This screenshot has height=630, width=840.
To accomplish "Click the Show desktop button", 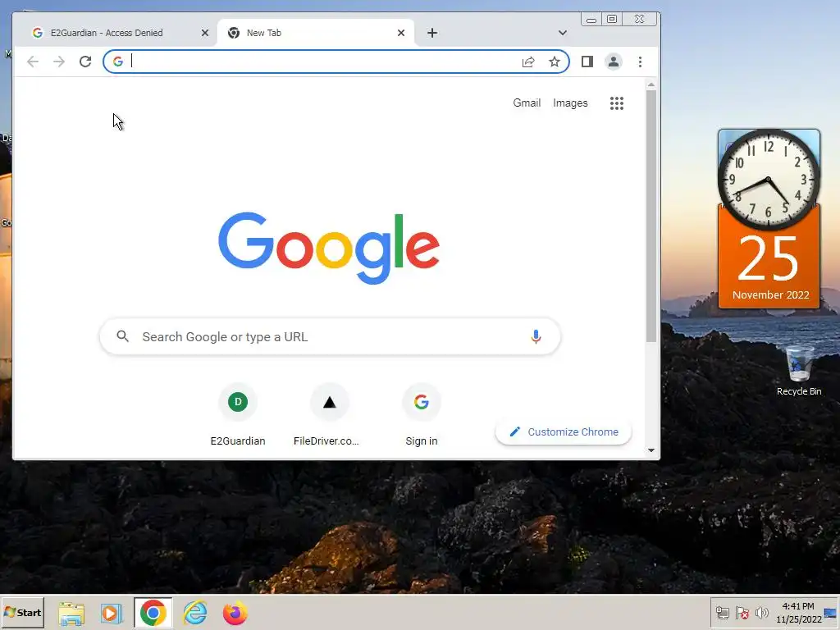I will 832,612.
